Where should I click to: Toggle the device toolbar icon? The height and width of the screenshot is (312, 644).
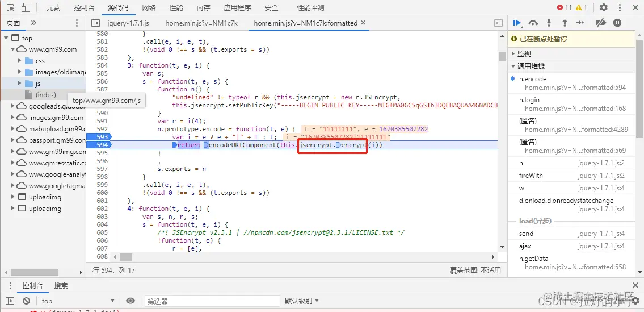[26, 7]
